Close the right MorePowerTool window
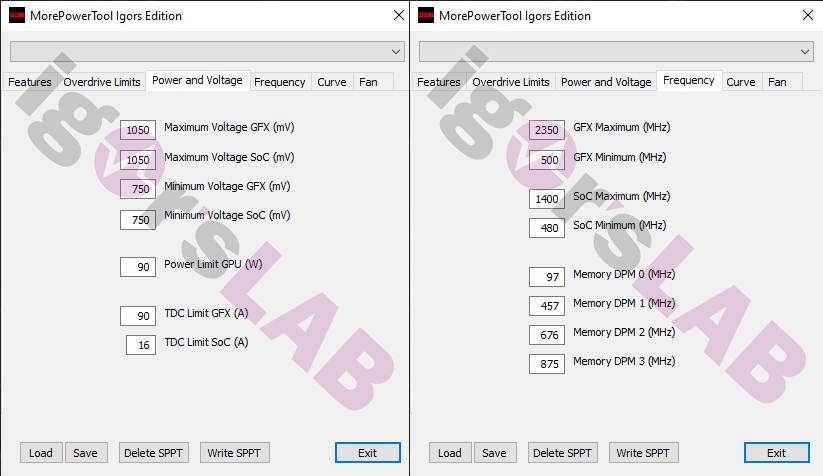The height and width of the screenshot is (476, 823). pyautogui.click(x=808, y=15)
